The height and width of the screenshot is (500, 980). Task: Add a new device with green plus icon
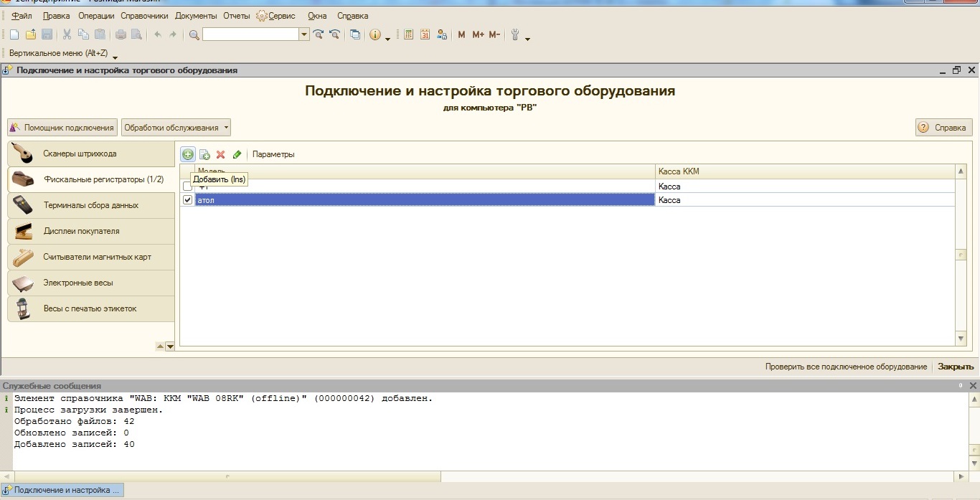point(188,154)
